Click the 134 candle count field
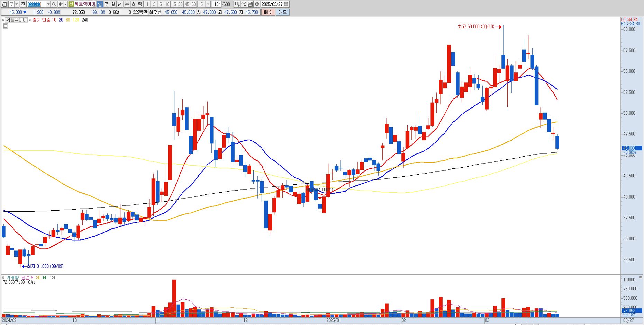Screen dimensions: 644x325 pos(217,4)
